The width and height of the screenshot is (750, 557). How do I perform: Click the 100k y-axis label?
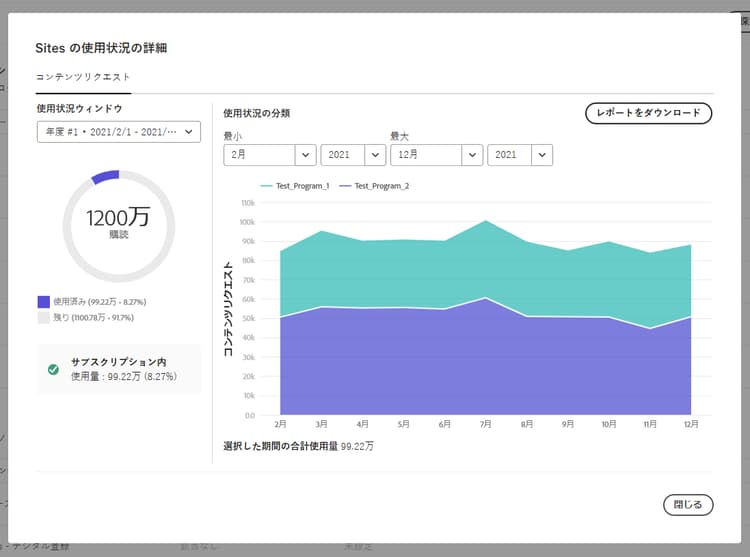pyautogui.click(x=247, y=222)
